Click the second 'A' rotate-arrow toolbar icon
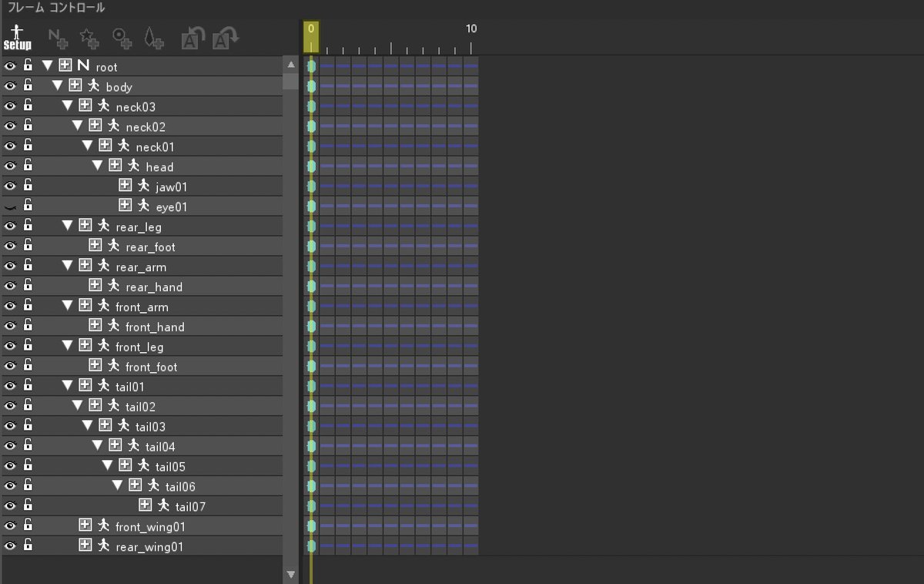Screen dimensions: 924x584 pyautogui.click(x=226, y=38)
